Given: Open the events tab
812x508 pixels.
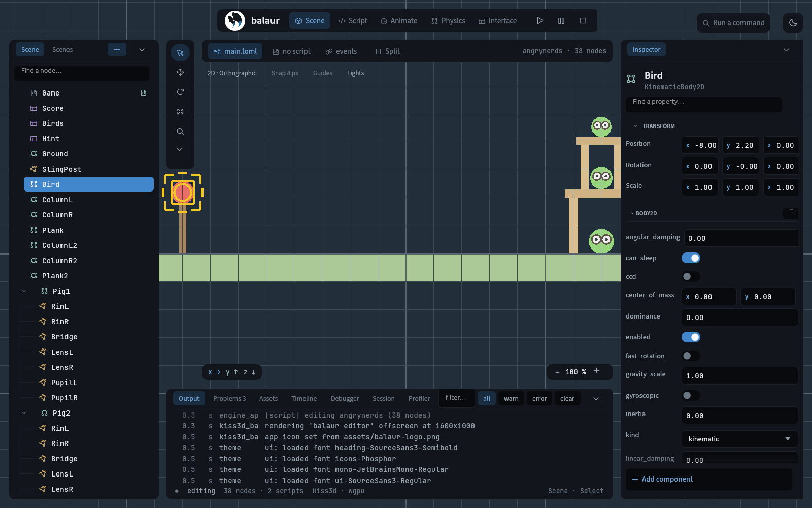Looking at the screenshot, I should (x=341, y=51).
